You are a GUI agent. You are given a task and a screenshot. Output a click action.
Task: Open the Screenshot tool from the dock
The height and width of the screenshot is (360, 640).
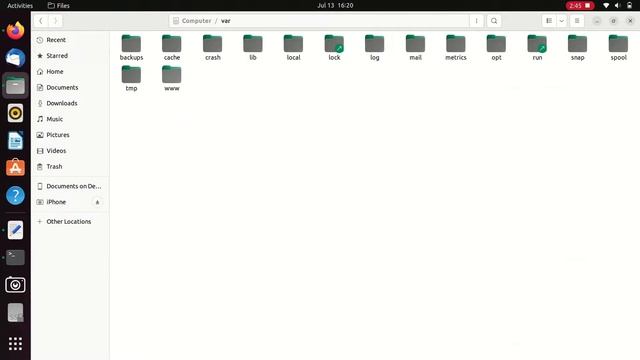click(x=16, y=285)
